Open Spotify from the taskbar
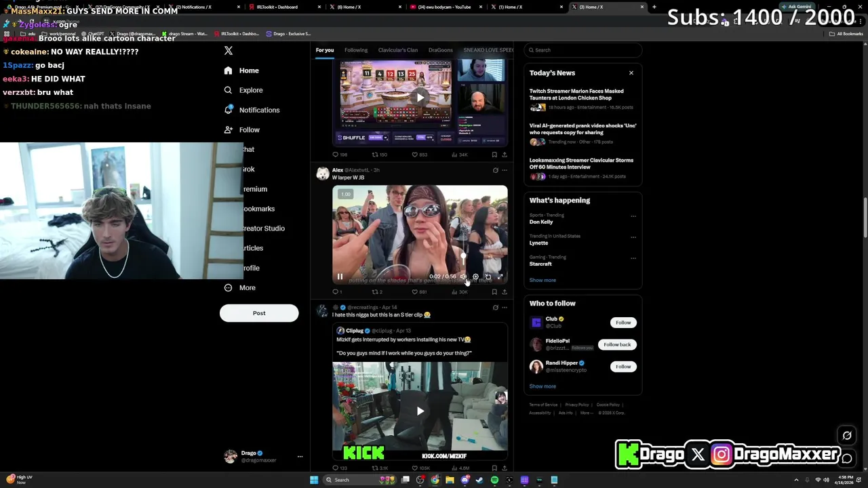The image size is (868, 488). [494, 480]
